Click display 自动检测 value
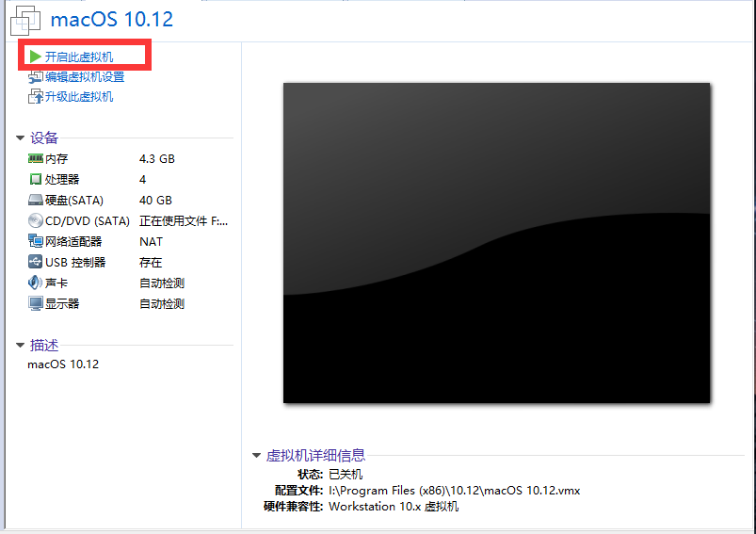The width and height of the screenshot is (756, 534). 162,304
